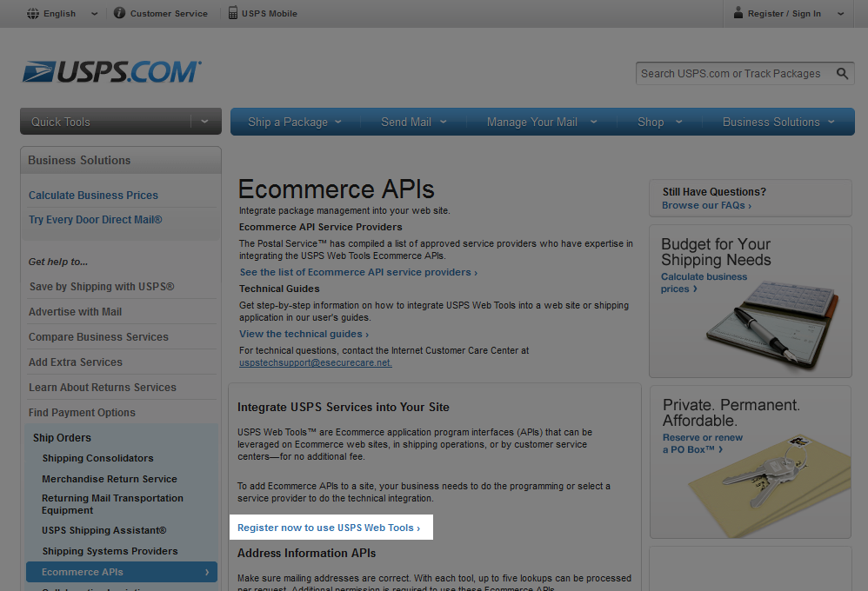Click the Register / Sign In person icon

pyautogui.click(x=738, y=13)
